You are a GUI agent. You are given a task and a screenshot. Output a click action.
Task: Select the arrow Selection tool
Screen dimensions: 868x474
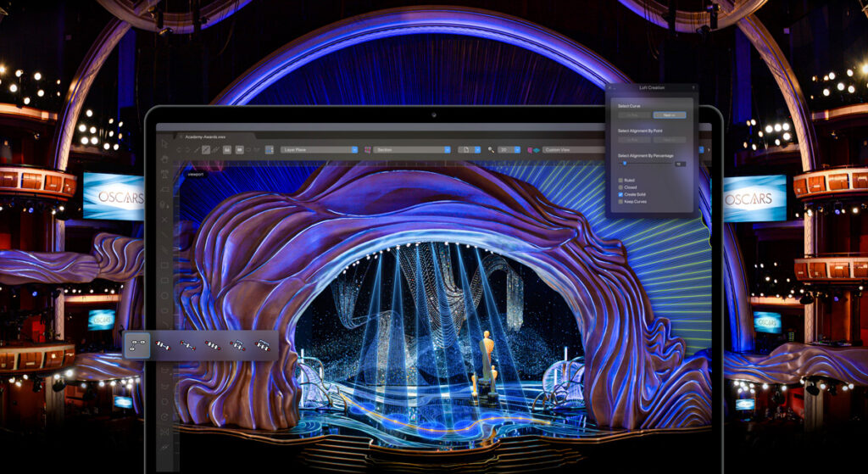pos(164,143)
